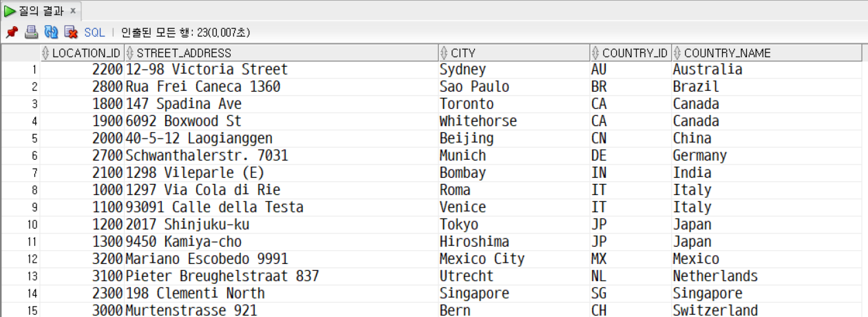The height and width of the screenshot is (317, 868).
Task: Select cell 147 Spadina Ave
Action: tap(281, 104)
